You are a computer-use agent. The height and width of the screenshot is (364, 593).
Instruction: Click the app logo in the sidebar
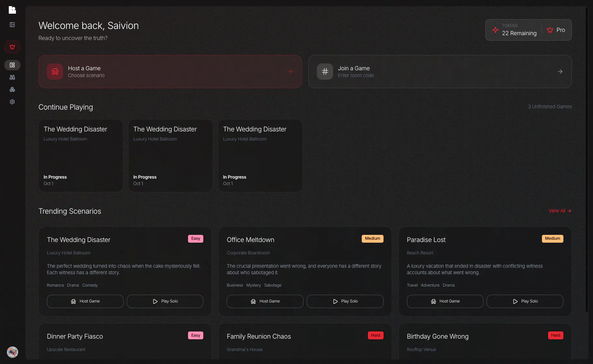click(12, 10)
